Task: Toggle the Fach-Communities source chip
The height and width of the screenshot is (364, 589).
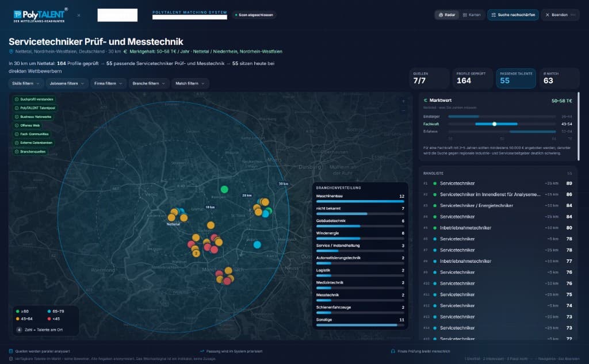Action: [x=32, y=134]
